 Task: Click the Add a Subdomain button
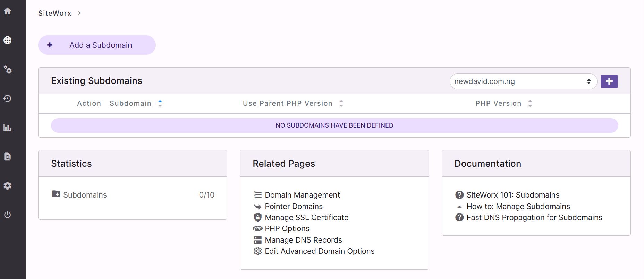coord(97,45)
